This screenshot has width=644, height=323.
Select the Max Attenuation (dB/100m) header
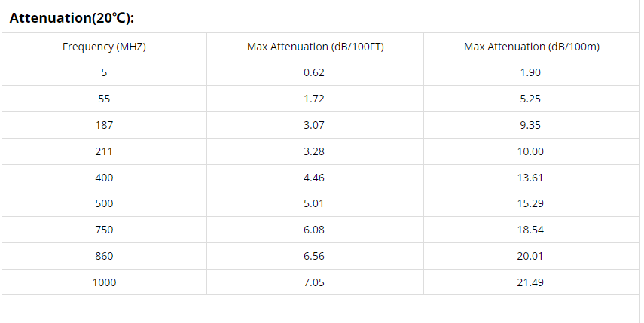531,47
